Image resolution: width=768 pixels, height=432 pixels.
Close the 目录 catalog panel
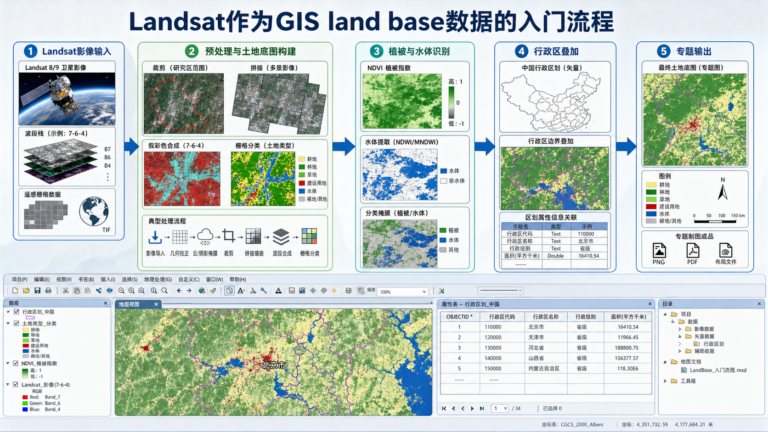[x=759, y=304]
